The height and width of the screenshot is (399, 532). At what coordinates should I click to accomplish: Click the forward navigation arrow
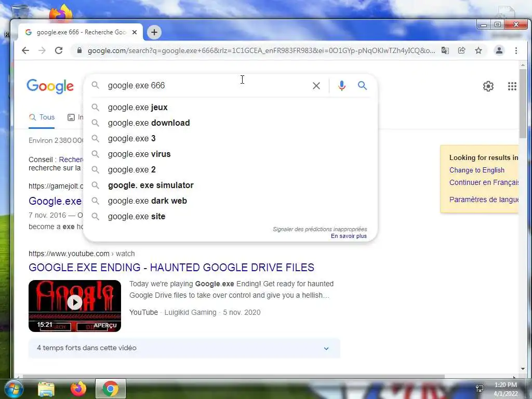click(42, 50)
